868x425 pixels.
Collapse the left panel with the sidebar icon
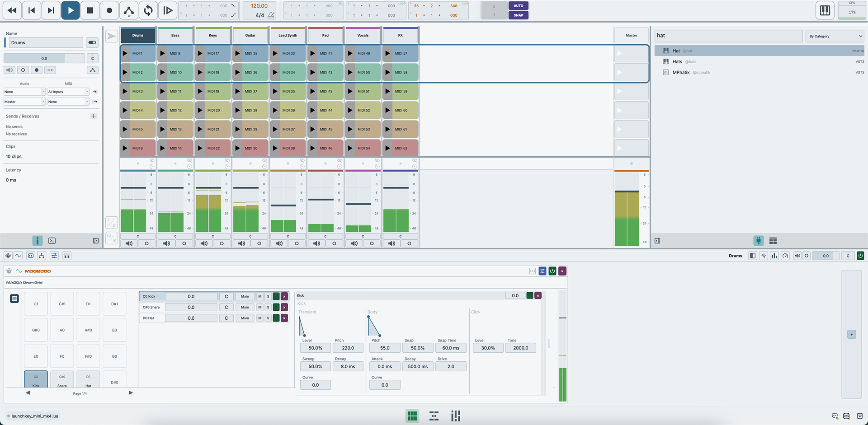tap(96, 241)
